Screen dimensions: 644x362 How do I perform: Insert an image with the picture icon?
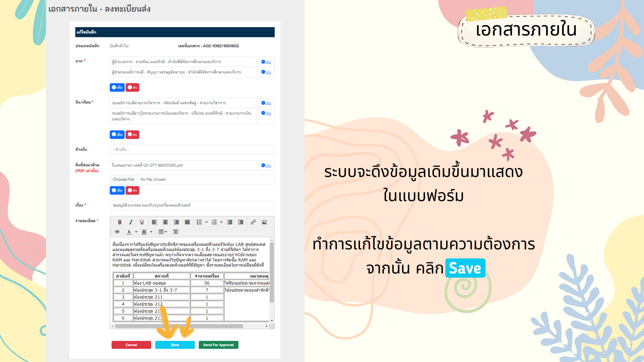point(264,222)
